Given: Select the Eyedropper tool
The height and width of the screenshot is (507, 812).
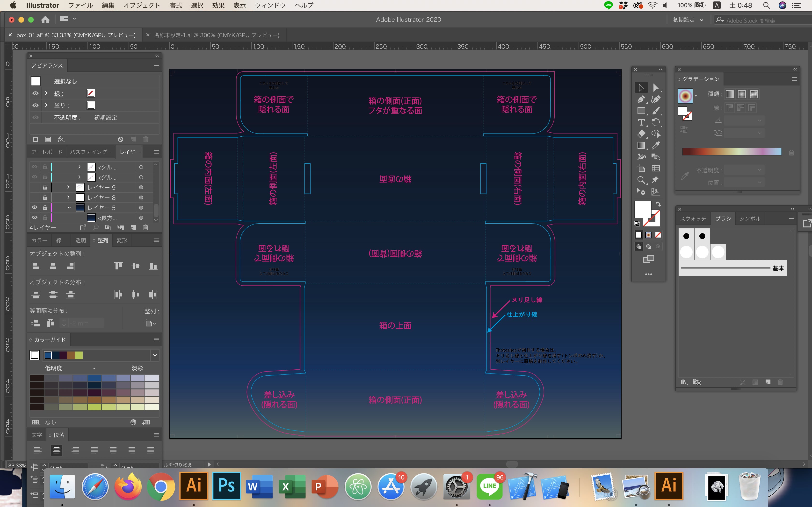Looking at the screenshot, I should click(x=655, y=146).
